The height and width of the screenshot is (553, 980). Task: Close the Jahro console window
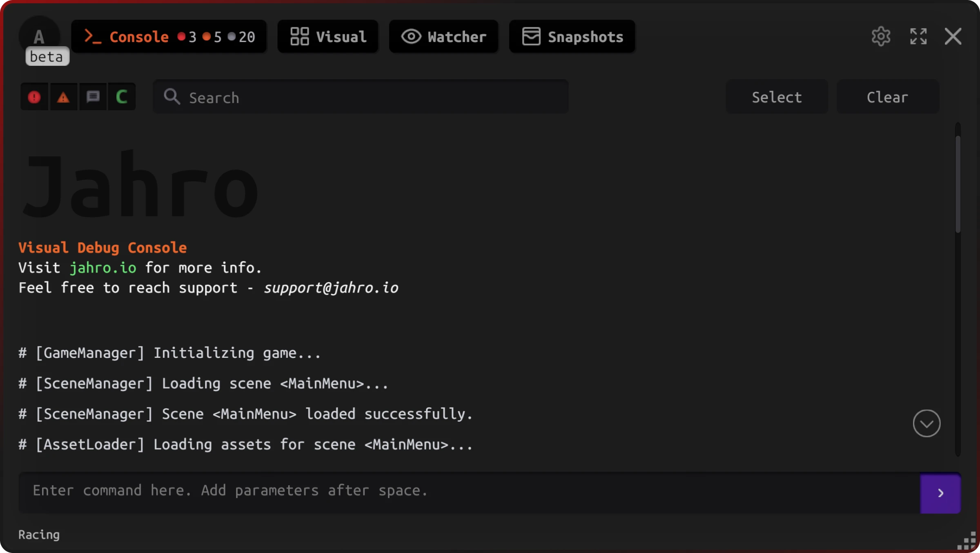tap(953, 37)
